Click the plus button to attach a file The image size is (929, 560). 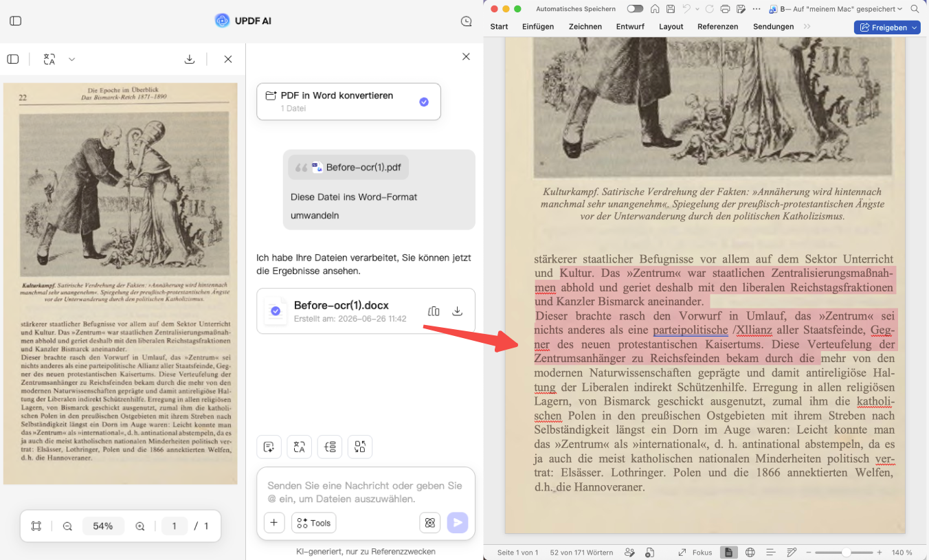coord(273,523)
